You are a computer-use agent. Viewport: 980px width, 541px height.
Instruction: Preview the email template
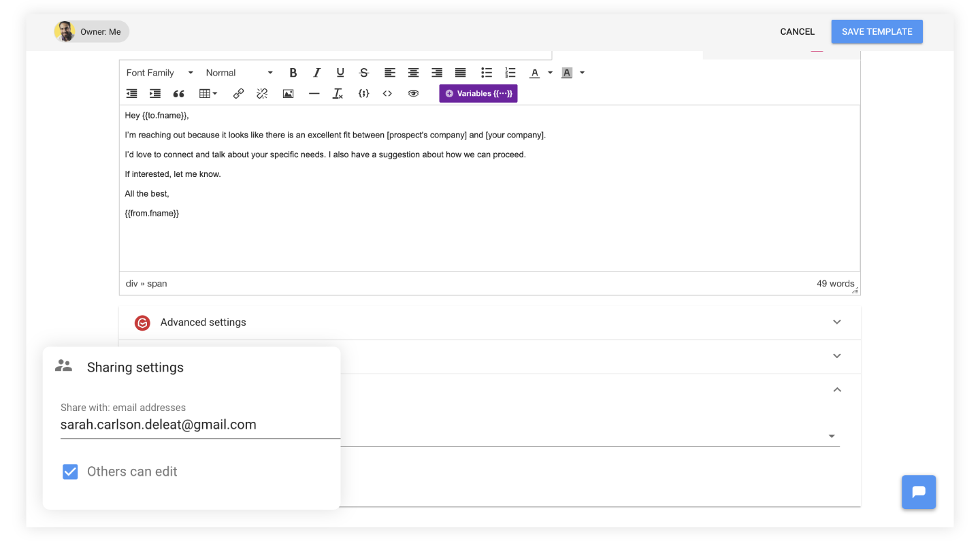pyautogui.click(x=413, y=93)
